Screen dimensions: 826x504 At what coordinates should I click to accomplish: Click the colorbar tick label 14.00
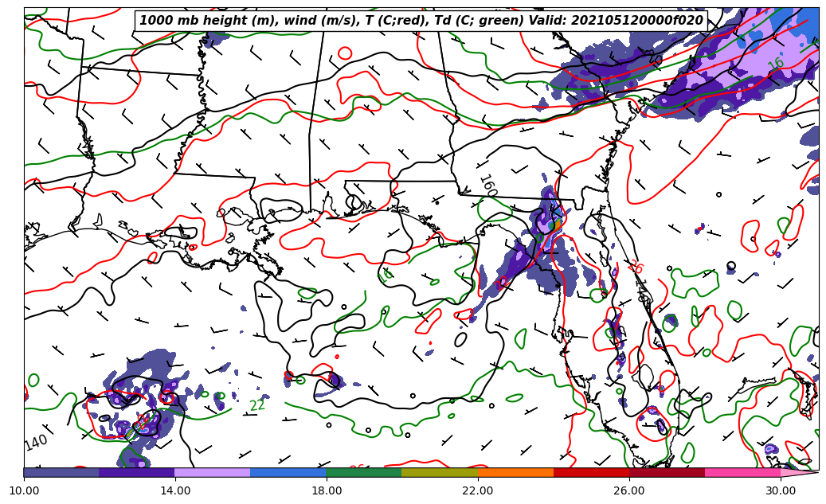point(175,490)
